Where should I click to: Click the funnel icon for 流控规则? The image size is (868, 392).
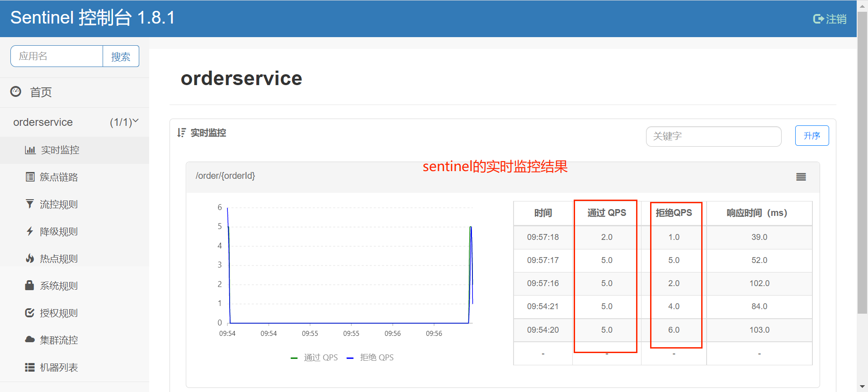pos(30,204)
